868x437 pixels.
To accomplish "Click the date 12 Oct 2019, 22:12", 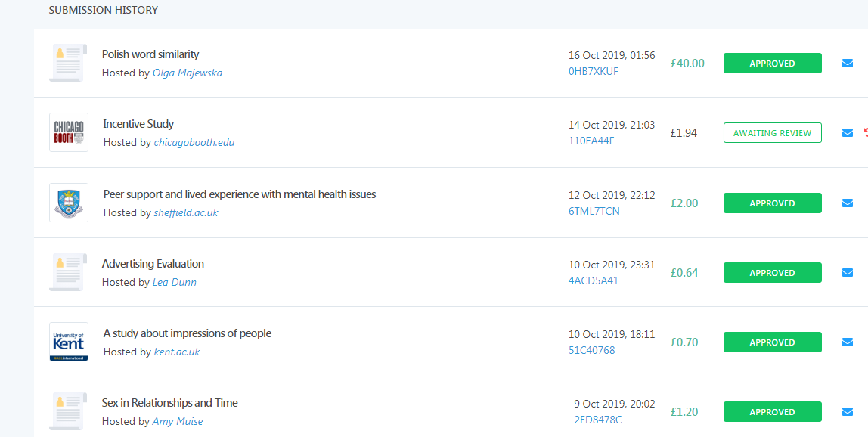I will click(x=612, y=195).
